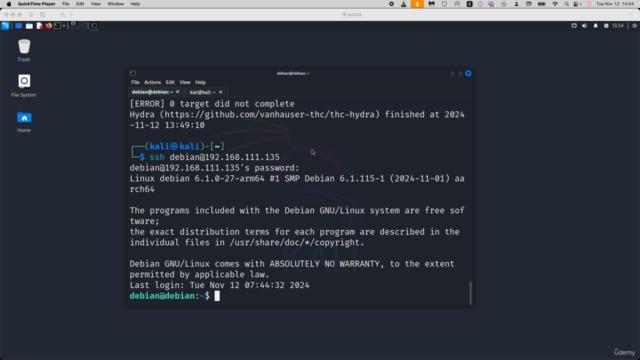Click the VM window settings wrench icon

[63, 15]
